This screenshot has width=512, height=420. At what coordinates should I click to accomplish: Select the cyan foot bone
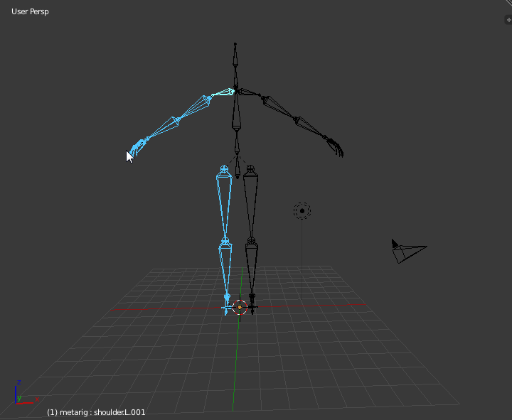pos(227,305)
